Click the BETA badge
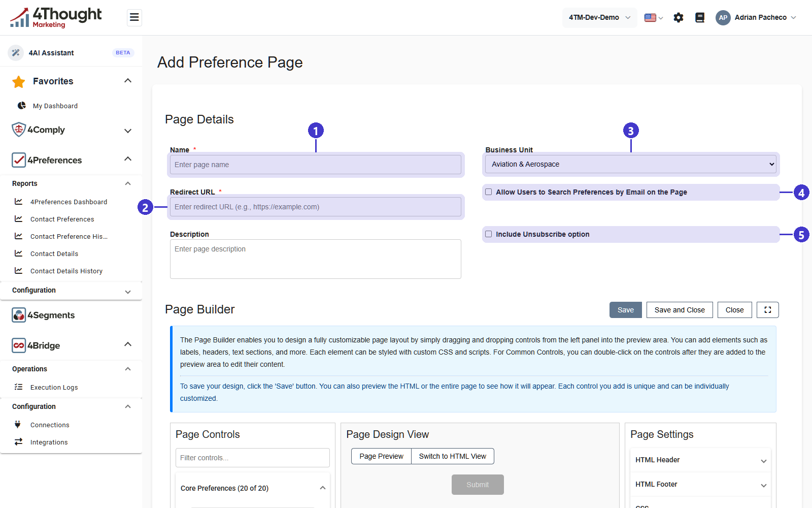The height and width of the screenshot is (508, 812). [123, 53]
